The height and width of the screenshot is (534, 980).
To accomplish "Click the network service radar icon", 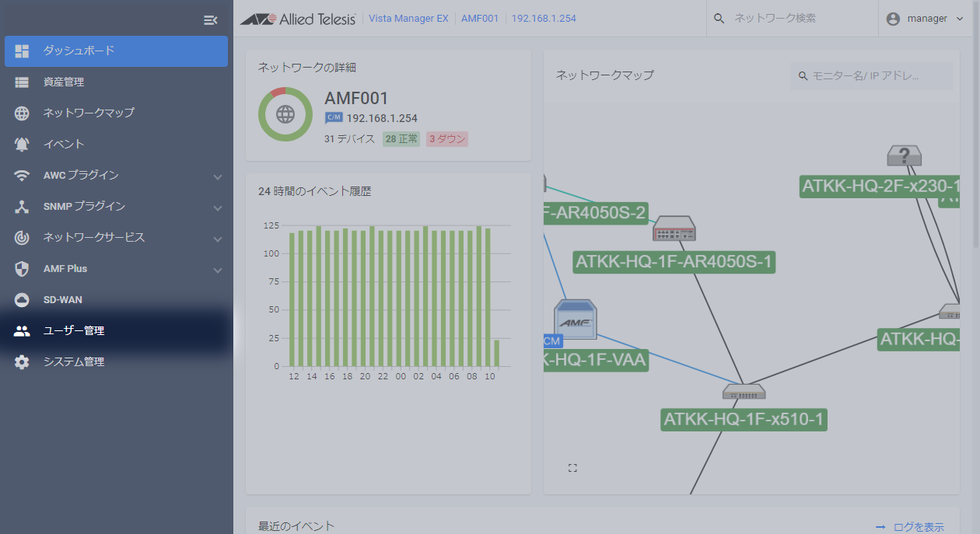I will (x=22, y=238).
